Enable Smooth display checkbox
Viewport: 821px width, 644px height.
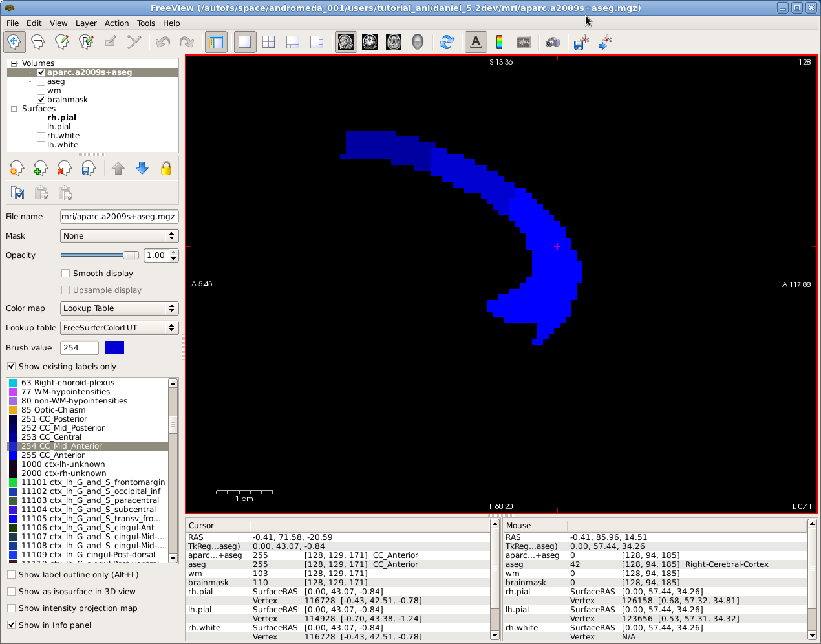pyautogui.click(x=65, y=274)
